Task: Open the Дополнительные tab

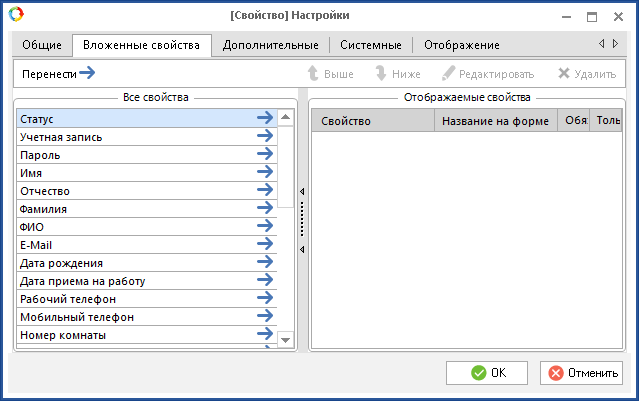Action: tap(271, 45)
